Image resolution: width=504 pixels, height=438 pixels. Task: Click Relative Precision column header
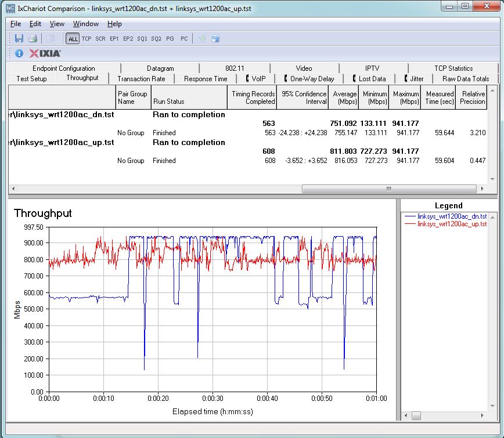(471, 97)
